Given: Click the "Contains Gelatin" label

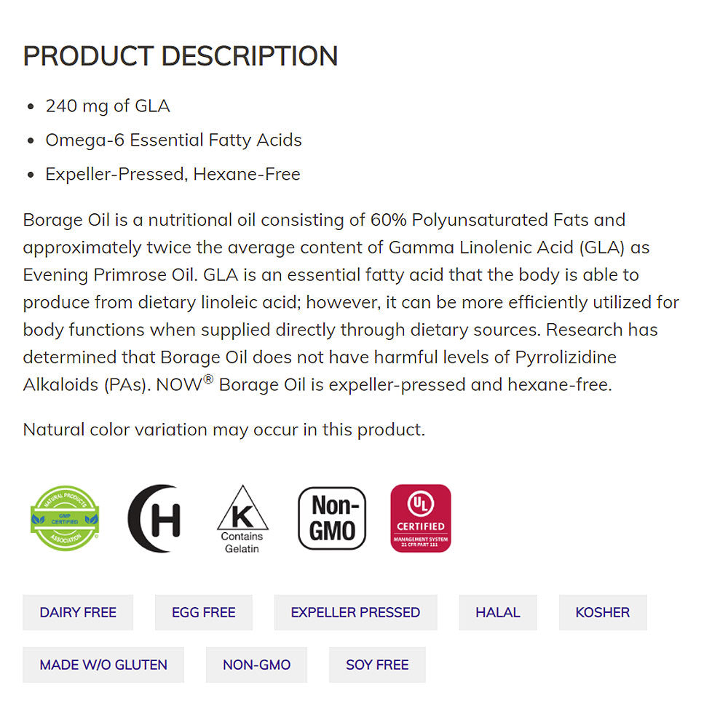Looking at the screenshot, I should click(x=242, y=542).
